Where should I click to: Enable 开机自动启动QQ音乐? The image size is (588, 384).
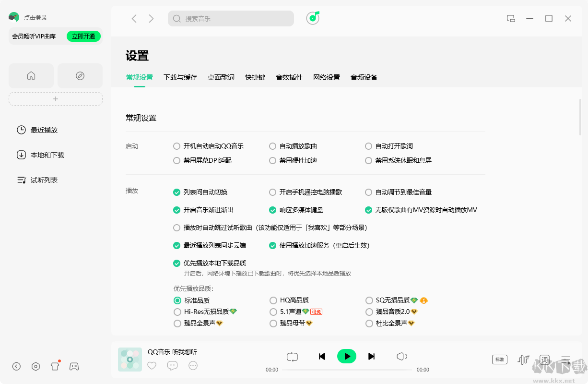point(176,146)
